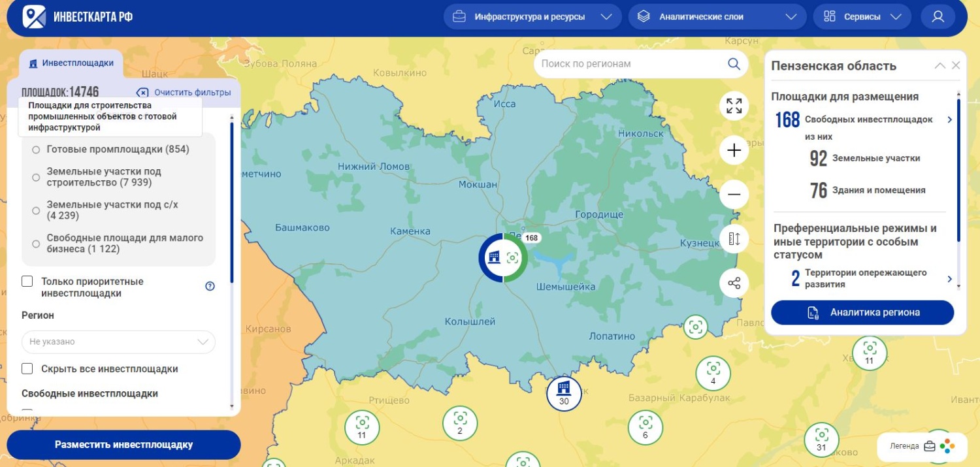Click the 168 count badge on map

coord(532,238)
